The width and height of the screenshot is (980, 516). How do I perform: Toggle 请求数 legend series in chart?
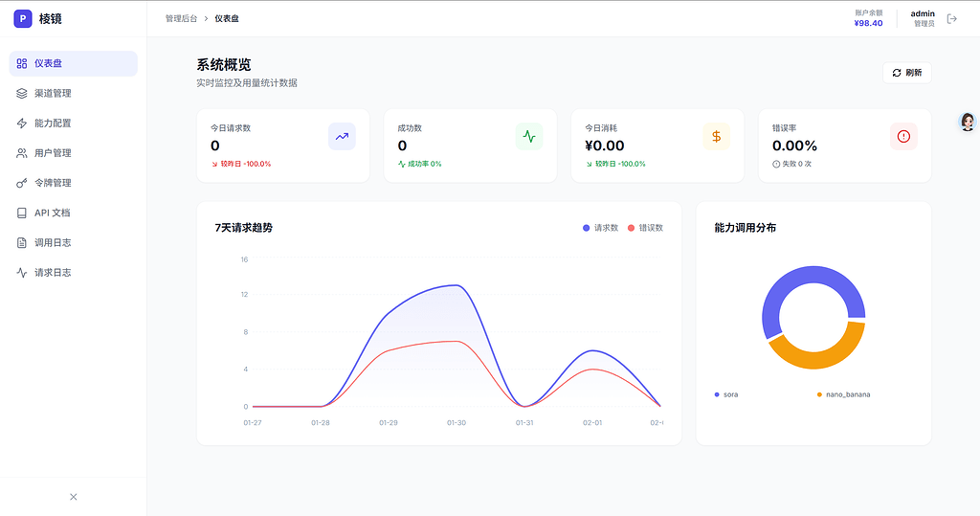pos(600,228)
